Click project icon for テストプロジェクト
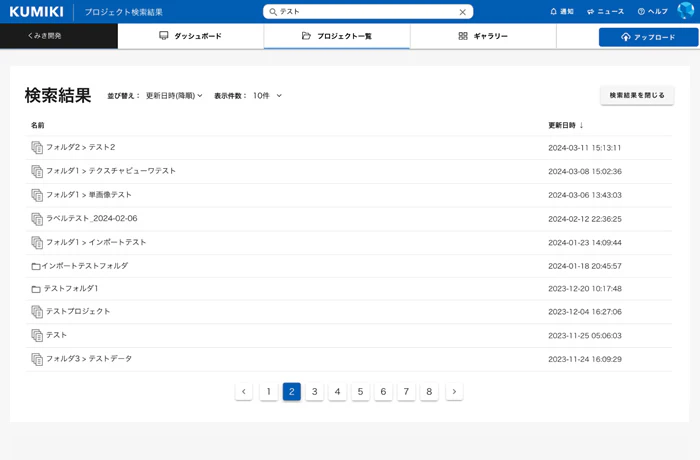 click(x=37, y=312)
